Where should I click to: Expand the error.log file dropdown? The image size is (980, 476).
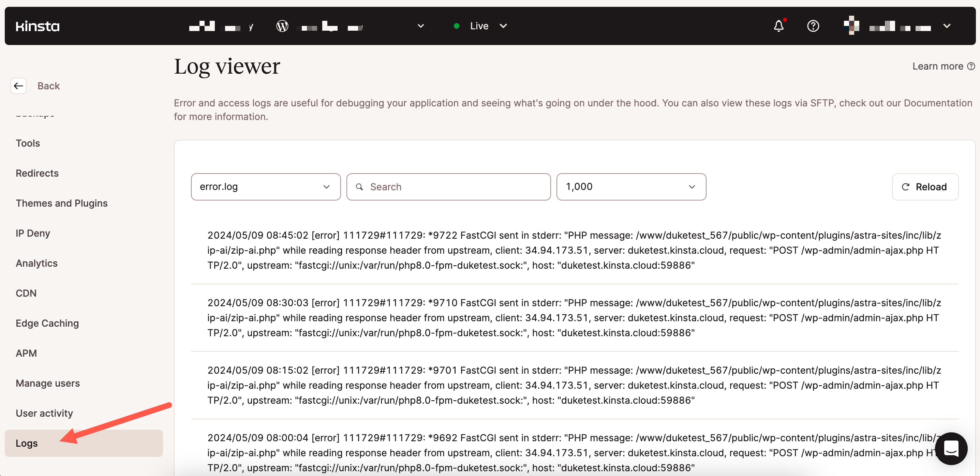266,187
